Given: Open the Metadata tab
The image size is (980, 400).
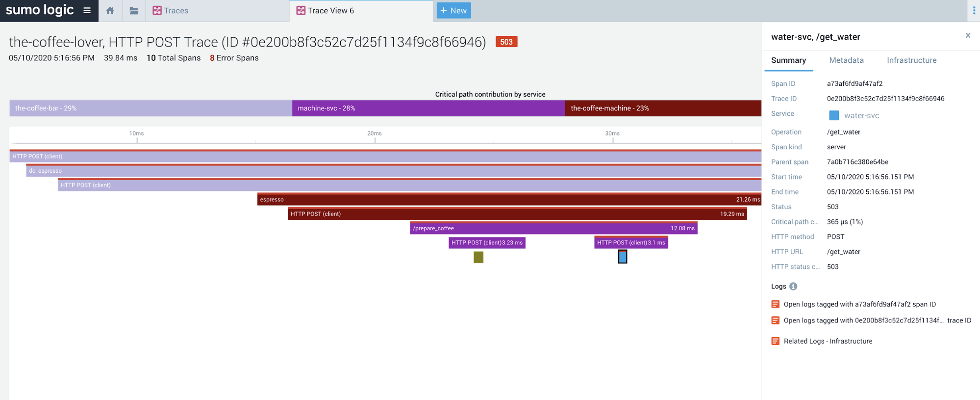Looking at the screenshot, I should point(846,60).
